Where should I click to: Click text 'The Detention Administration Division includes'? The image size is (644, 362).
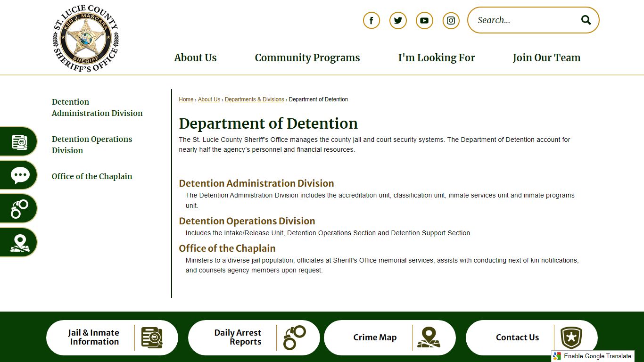pyautogui.click(x=255, y=195)
